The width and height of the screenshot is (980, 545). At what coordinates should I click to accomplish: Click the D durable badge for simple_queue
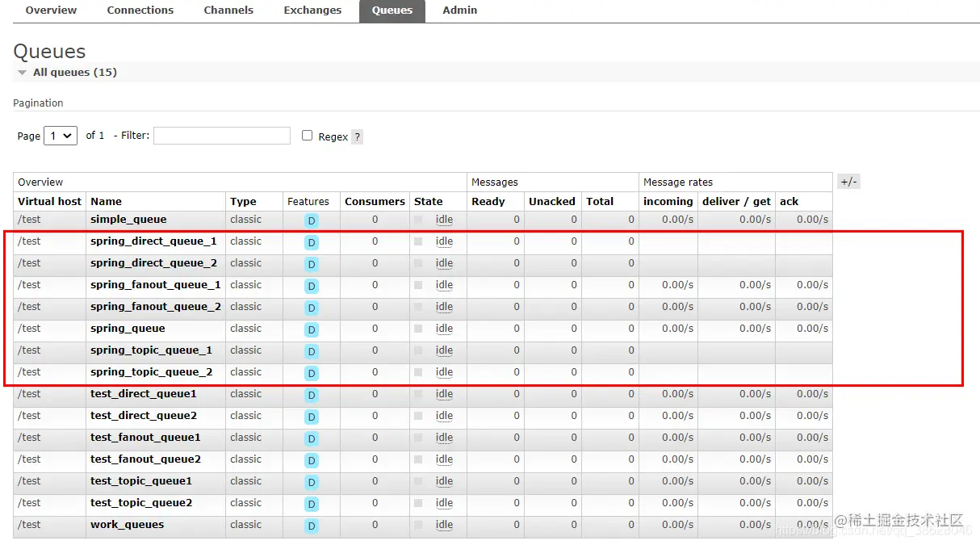pyautogui.click(x=312, y=220)
